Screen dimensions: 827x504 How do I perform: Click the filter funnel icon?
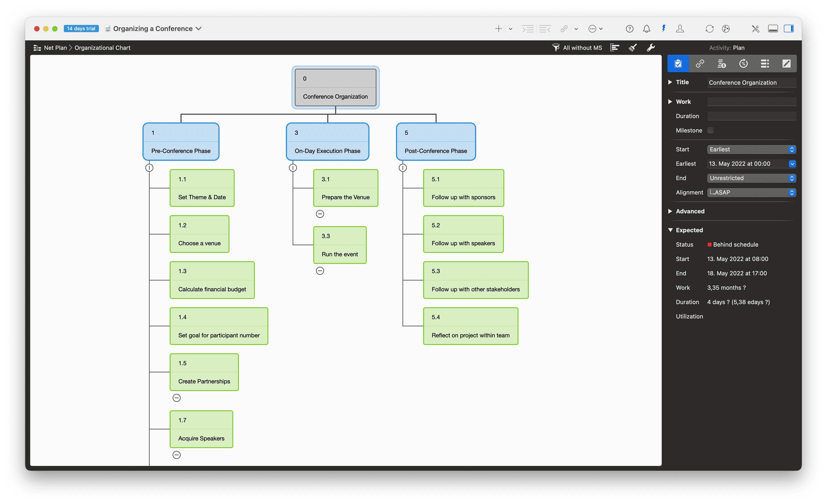point(556,48)
